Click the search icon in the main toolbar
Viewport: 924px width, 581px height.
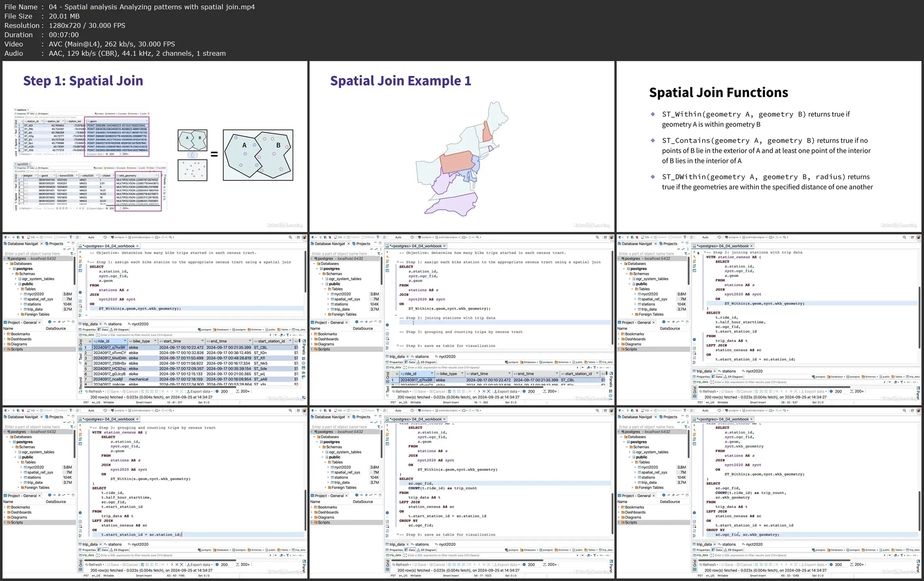coord(290,237)
